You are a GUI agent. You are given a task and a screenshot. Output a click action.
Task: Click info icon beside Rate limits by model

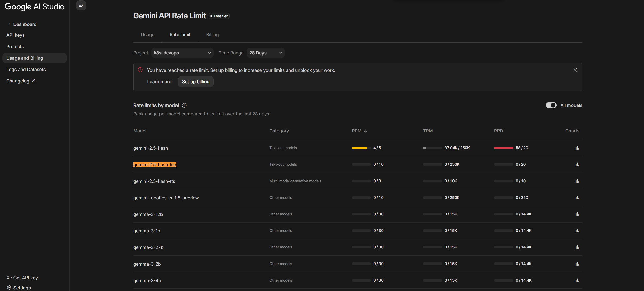pos(184,105)
